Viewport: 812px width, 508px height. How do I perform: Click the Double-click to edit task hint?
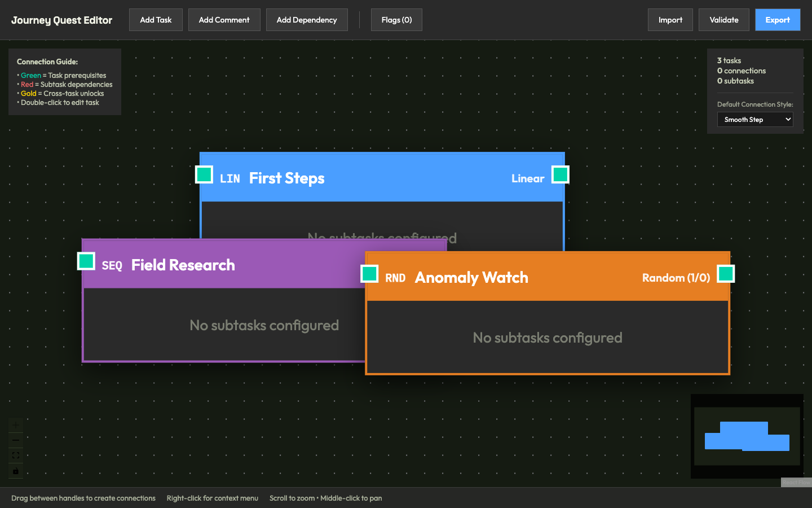click(x=58, y=102)
